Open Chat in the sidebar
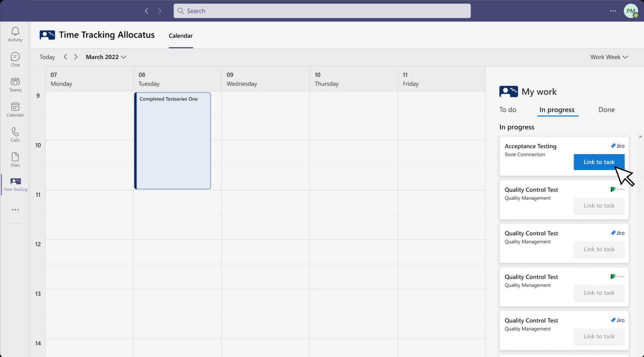This screenshot has height=357, width=644. [15, 60]
